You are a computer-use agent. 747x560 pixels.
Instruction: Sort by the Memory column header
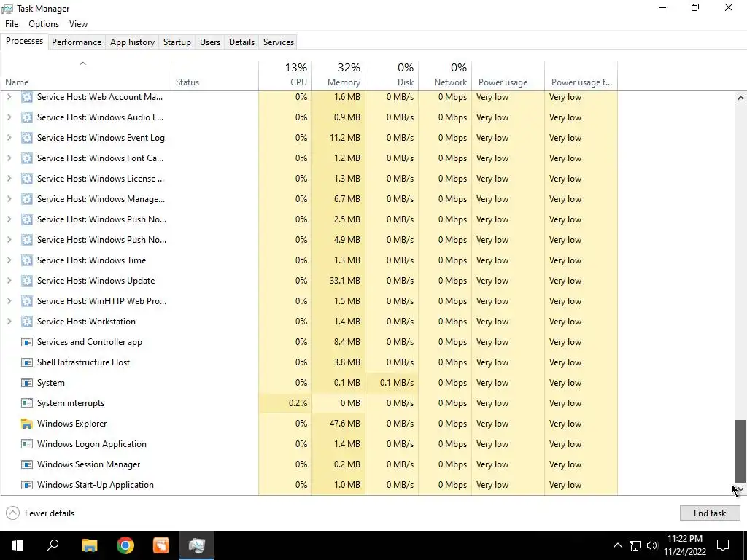(x=338, y=75)
